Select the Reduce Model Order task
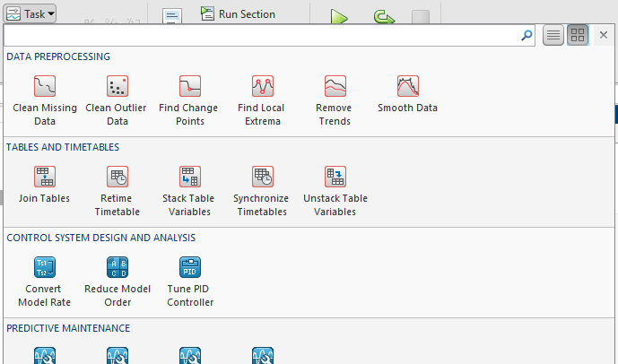This screenshot has width=618, height=364. (118, 282)
